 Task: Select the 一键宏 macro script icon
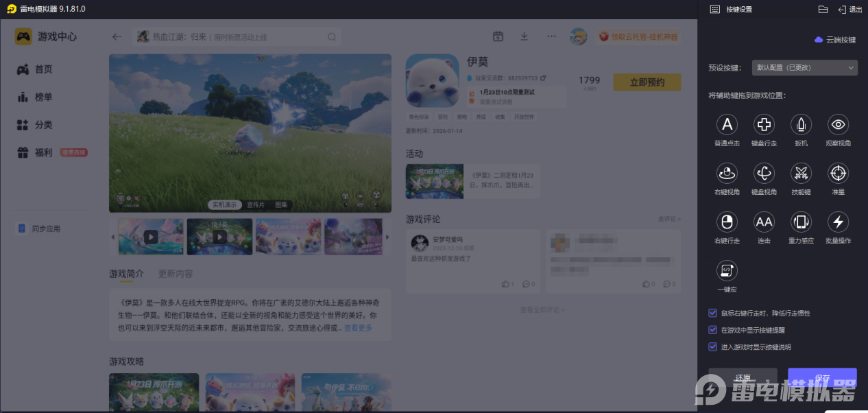[x=727, y=270]
